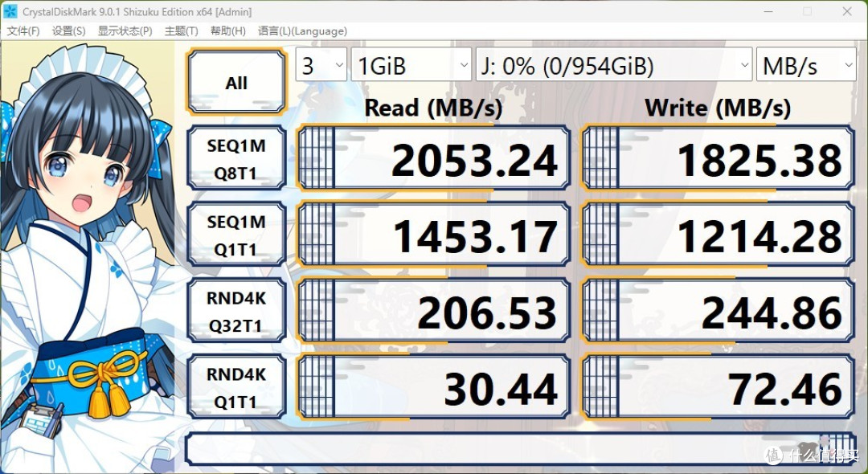Open the 文件(F) menu
Image resolution: width=868 pixels, height=474 pixels.
pyautogui.click(x=23, y=31)
